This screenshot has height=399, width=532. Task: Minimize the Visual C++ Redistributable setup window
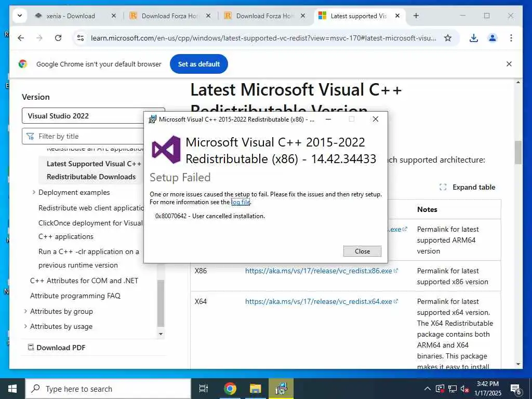[x=328, y=119]
